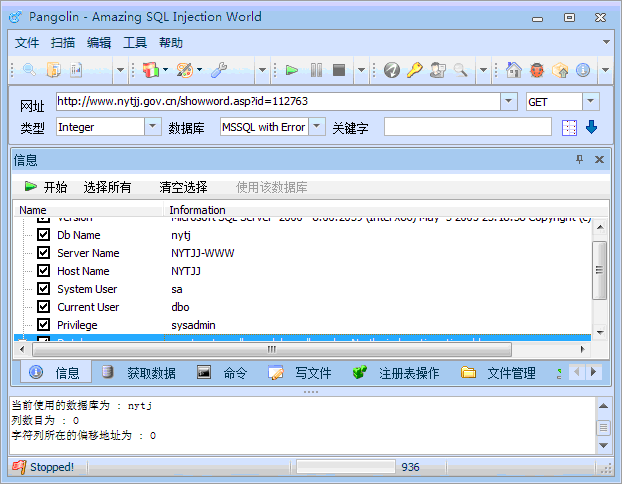
Task: Click the report page toolbar icon
Action: point(76,70)
